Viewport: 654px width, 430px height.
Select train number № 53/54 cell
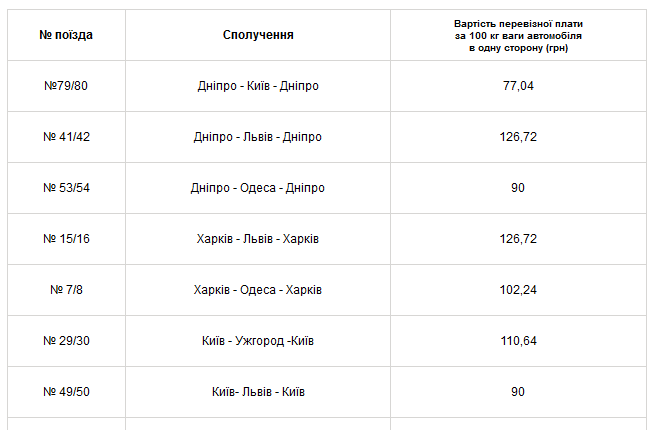pos(66,188)
